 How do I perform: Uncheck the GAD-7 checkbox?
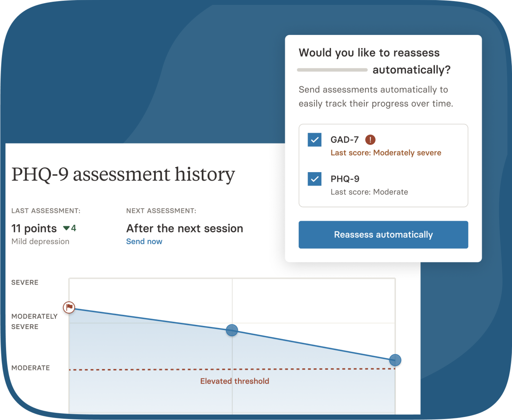(x=314, y=140)
